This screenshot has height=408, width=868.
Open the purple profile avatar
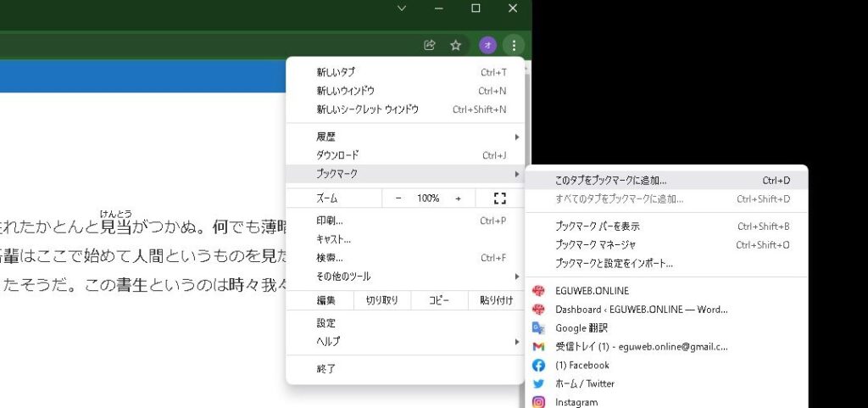487,45
